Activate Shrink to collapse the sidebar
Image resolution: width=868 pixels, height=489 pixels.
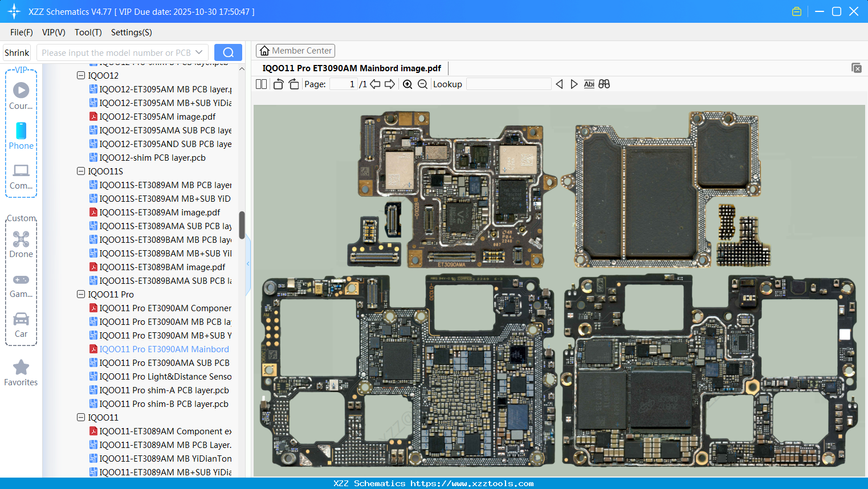point(16,52)
